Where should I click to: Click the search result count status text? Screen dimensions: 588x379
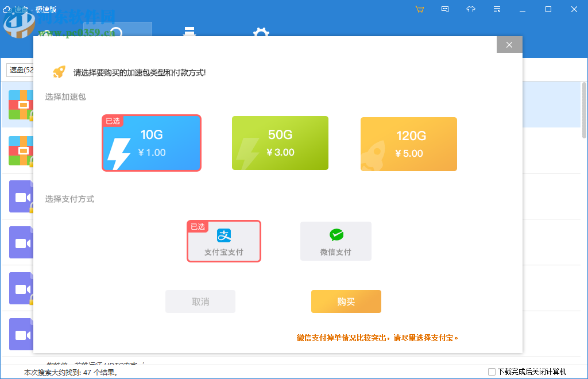tap(71, 372)
